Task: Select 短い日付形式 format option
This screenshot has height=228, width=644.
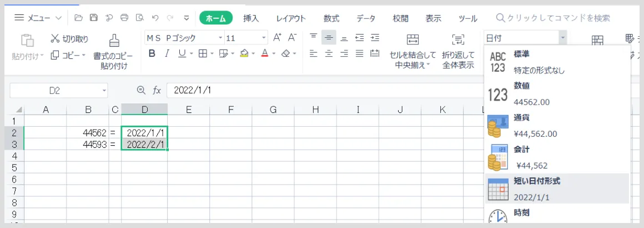Action: coord(557,189)
